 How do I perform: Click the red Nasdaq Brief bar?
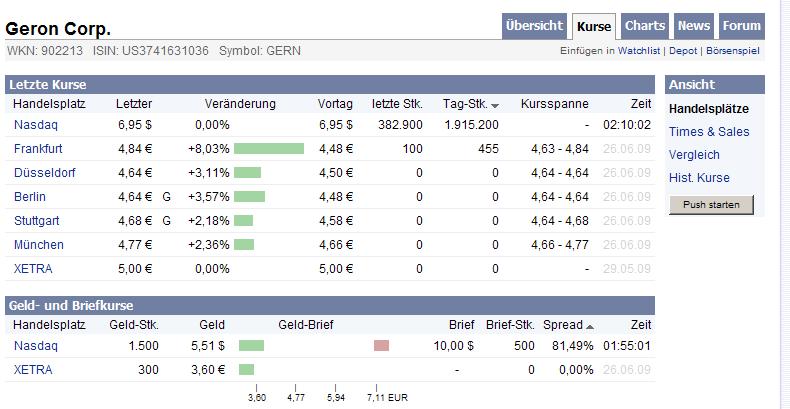click(x=381, y=346)
